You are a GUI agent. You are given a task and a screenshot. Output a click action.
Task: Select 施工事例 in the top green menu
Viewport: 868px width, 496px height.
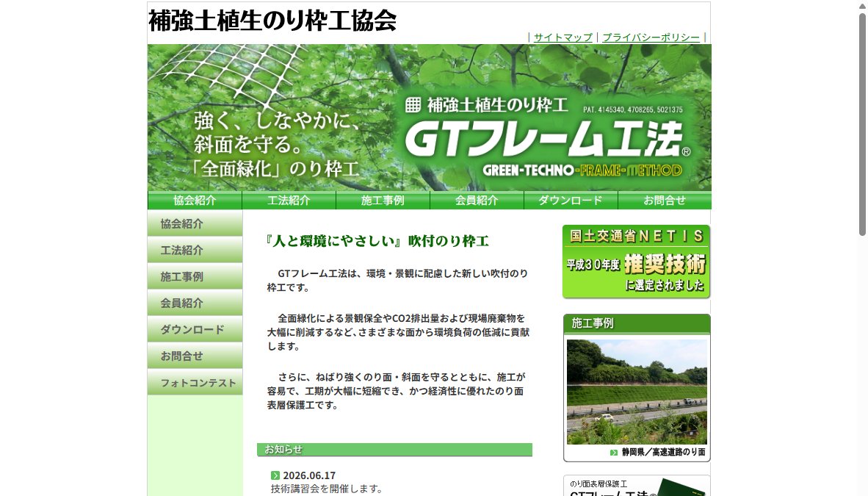pos(383,200)
